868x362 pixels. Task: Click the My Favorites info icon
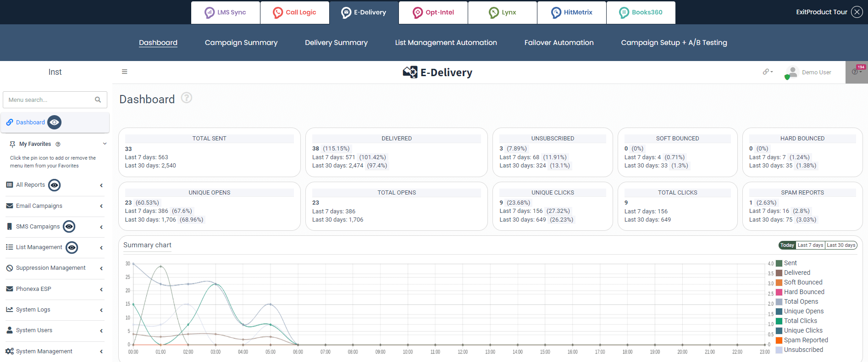(x=58, y=144)
